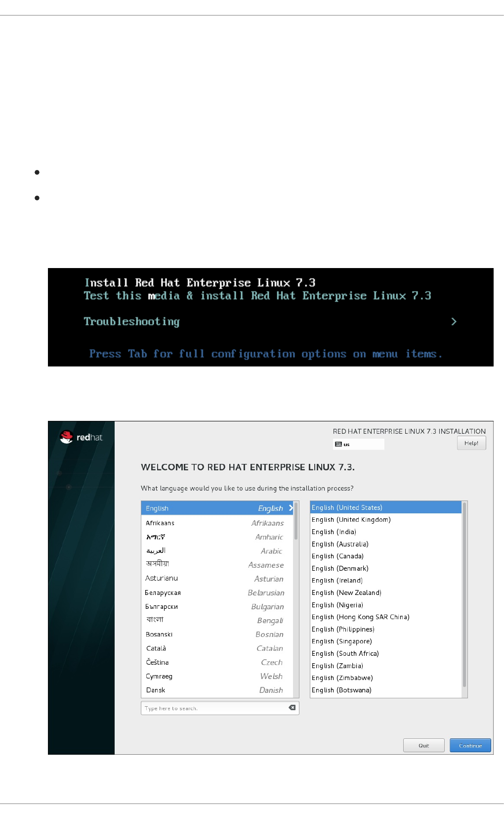Viewport: 504px width, 819px height.
Task: Click the keyboard layout icon next to us
Action: [338, 444]
